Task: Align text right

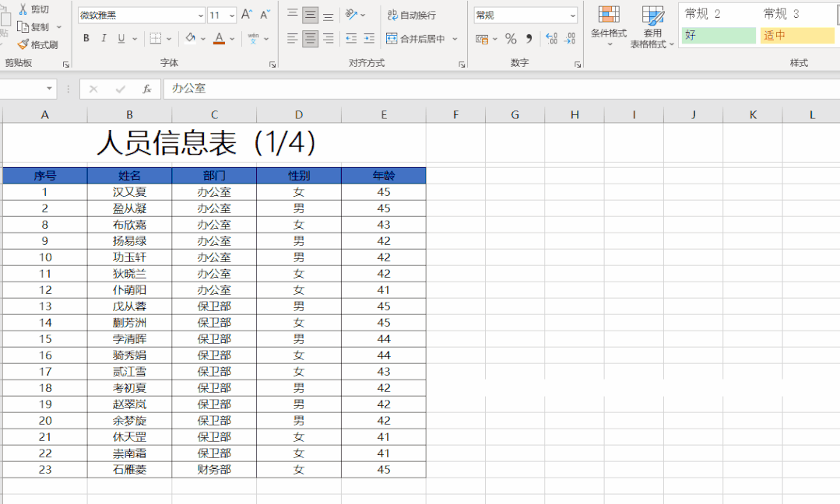Action: point(328,39)
